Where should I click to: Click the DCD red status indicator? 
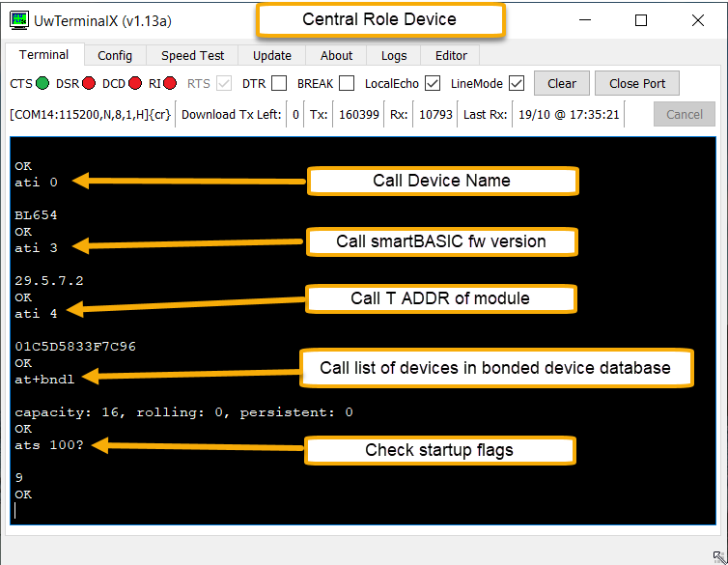pos(135,84)
